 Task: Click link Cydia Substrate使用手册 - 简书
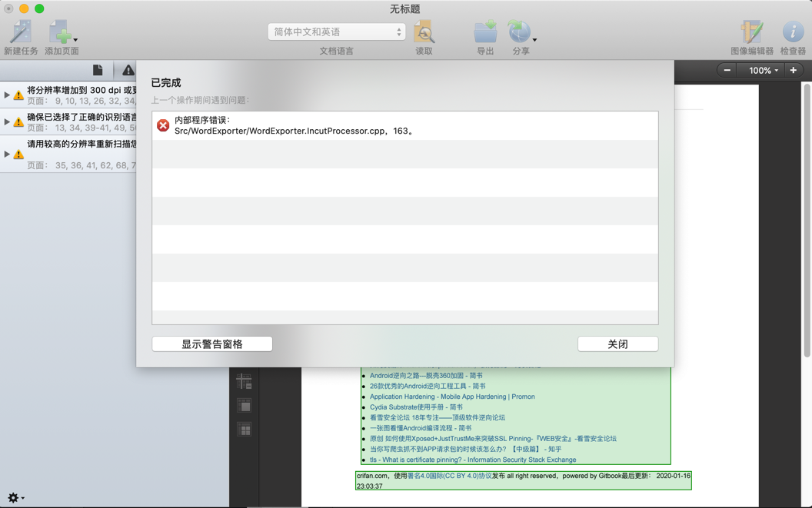click(416, 407)
